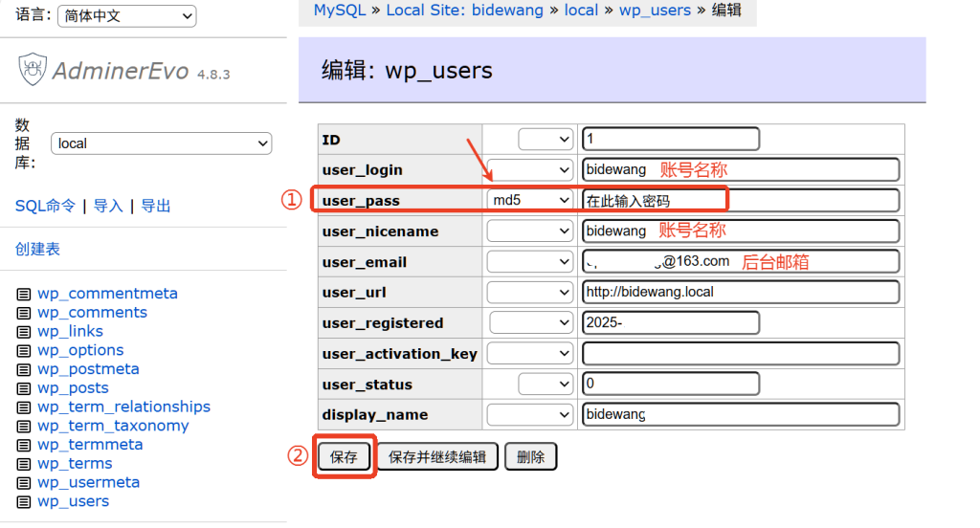Click the icon beside wp_terms
Image resolution: width=980 pixels, height=528 pixels.
24,464
